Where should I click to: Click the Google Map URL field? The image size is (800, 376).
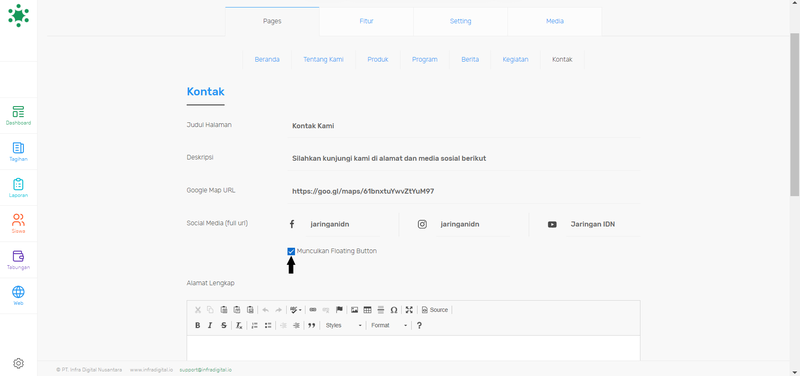click(464, 191)
